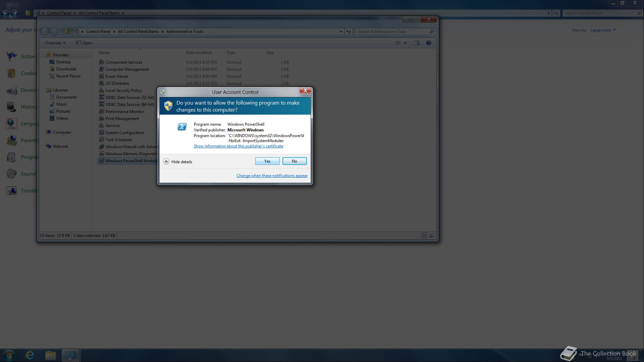Open Desktop in Favorites
Viewport: 644px width, 362px height.
[63, 62]
